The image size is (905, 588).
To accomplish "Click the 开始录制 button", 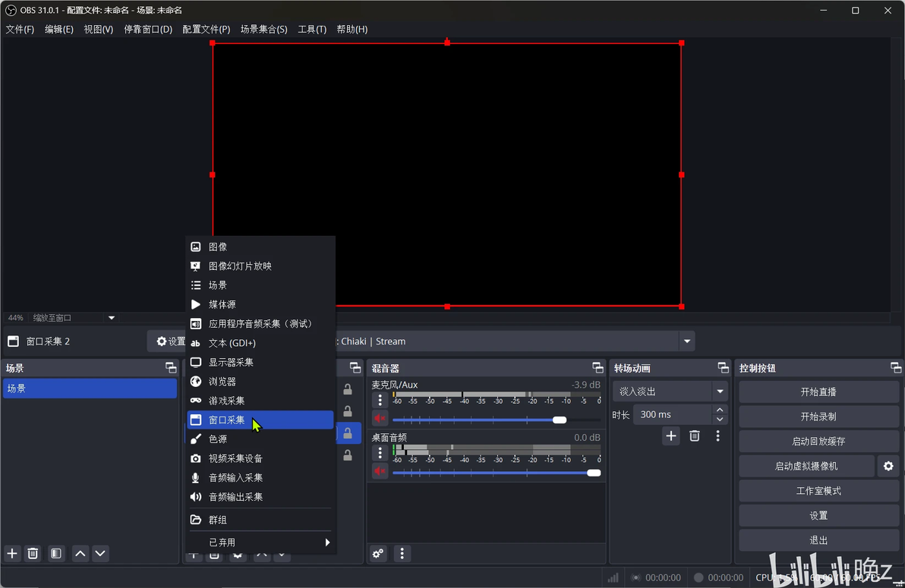I will pos(818,416).
